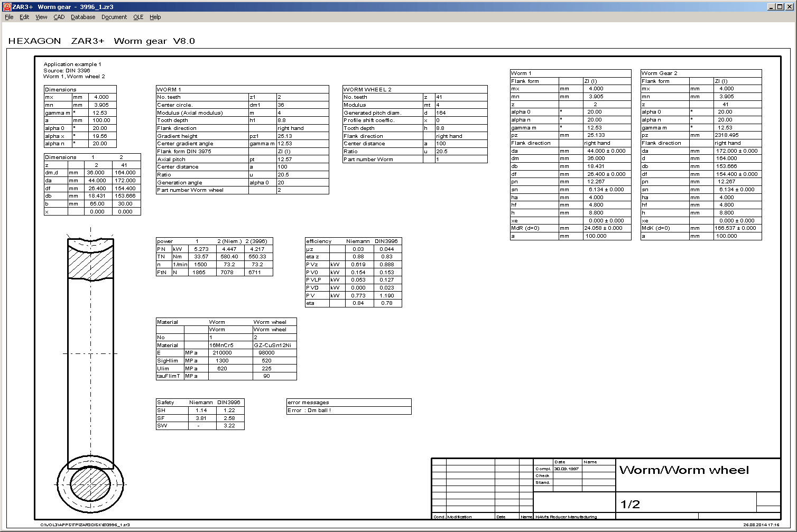Click the 'Worm/Worm wheel' title block text

(x=684, y=470)
